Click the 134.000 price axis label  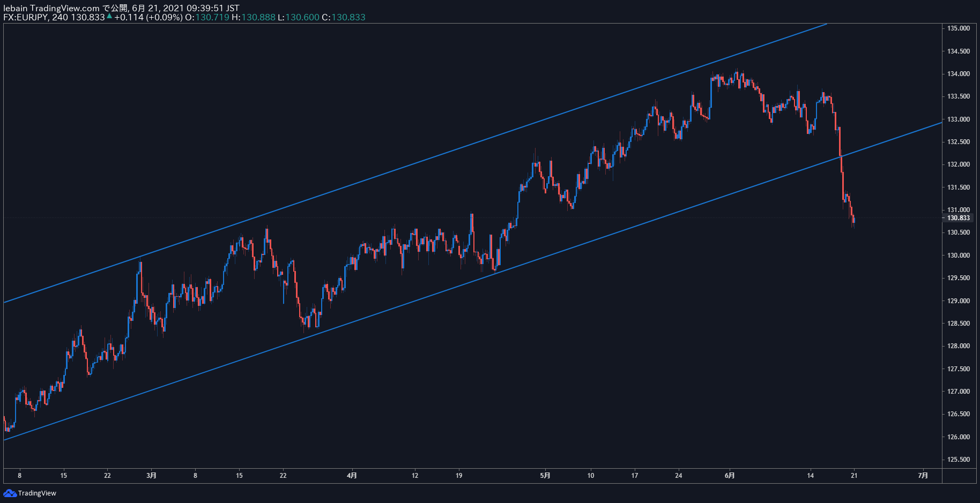(959, 74)
